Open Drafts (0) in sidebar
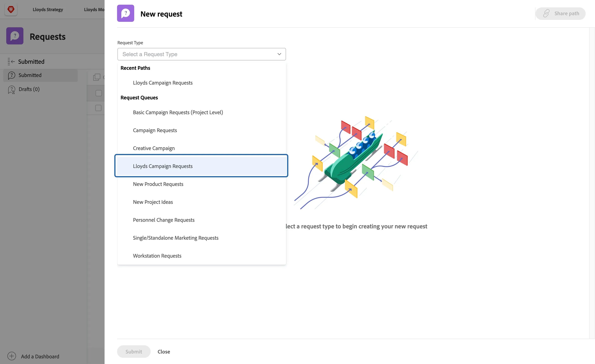 tap(29, 89)
